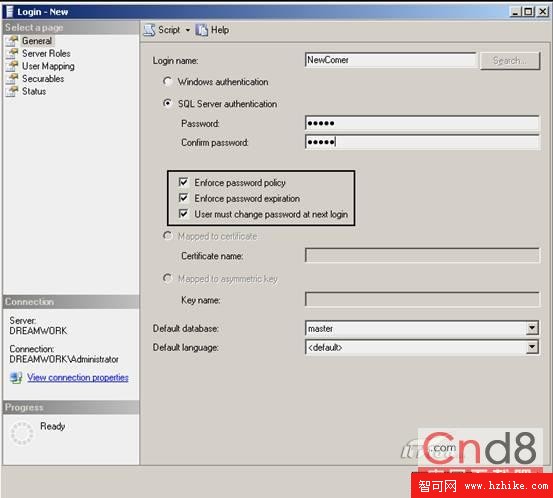Viewport: 553px width, 498px height.
Task: Go to the Securables page
Action: [43, 79]
